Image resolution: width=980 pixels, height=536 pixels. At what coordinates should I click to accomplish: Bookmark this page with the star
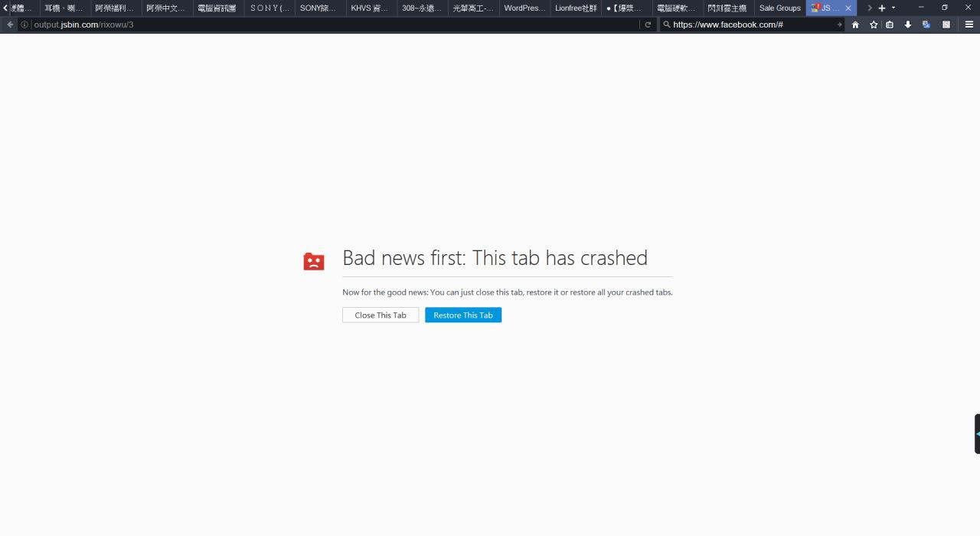pos(874,25)
